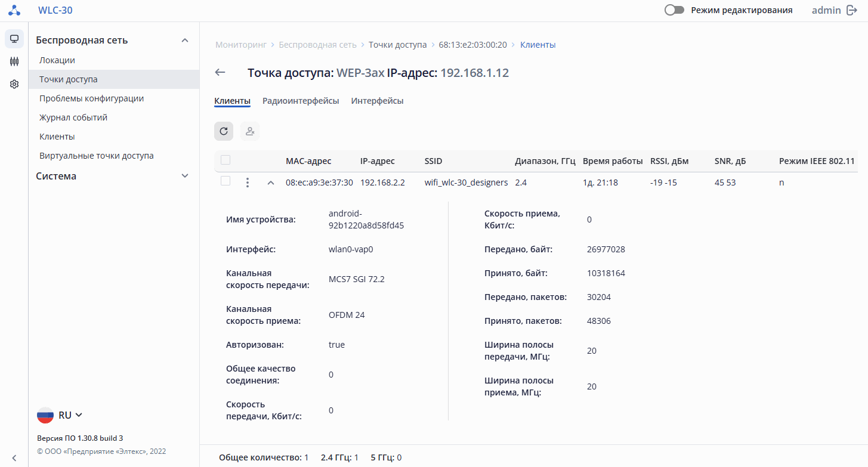Click the admin username in header
868x467 pixels.
click(826, 10)
